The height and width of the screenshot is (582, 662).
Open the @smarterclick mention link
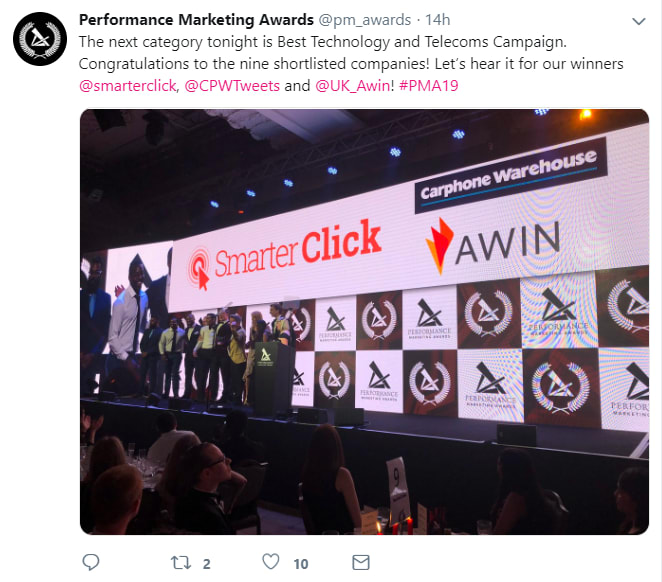tap(128, 86)
